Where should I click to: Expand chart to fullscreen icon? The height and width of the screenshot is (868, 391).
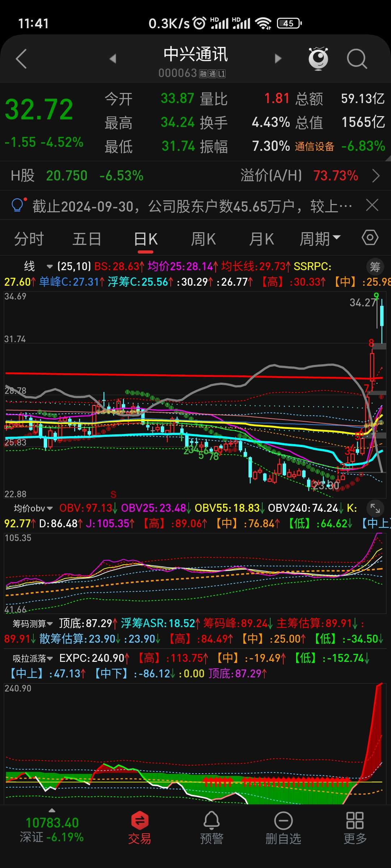[x=375, y=509]
